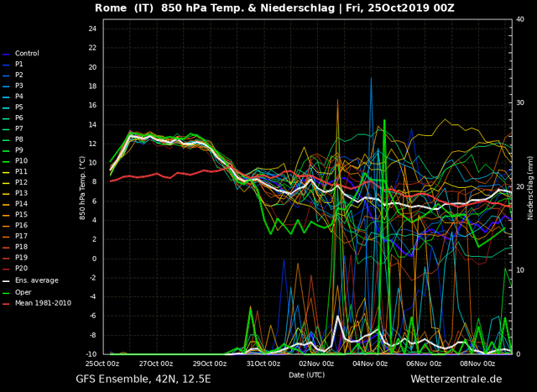Click the P5 legend label

(x=19, y=107)
